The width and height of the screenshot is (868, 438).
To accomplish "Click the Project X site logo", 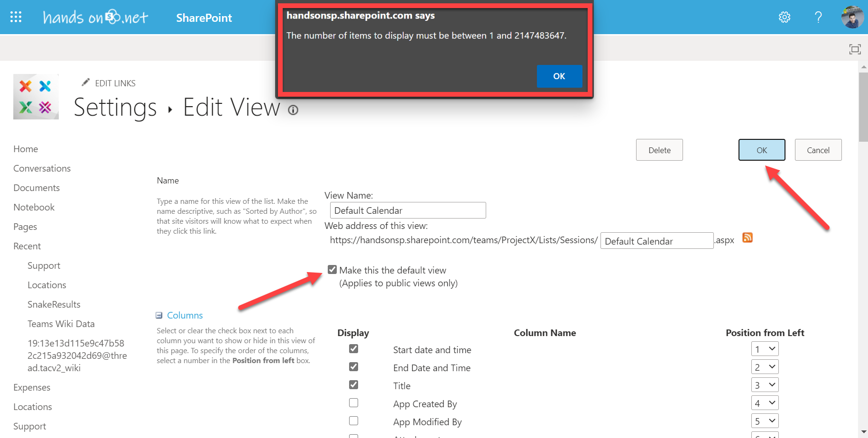I will (36, 97).
